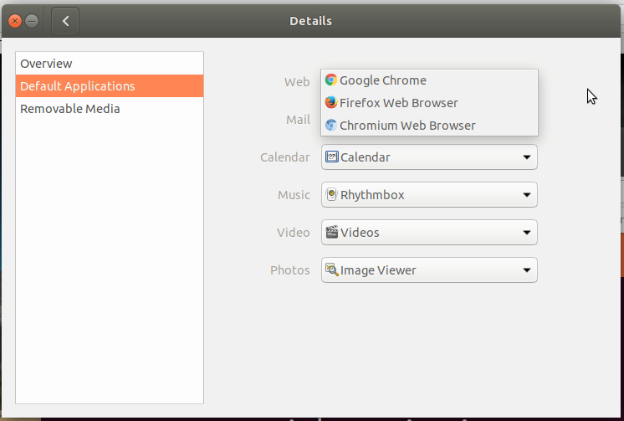Screen dimensions: 624x421
Task: Select Default Applications in sidebar
Action: tap(109, 86)
